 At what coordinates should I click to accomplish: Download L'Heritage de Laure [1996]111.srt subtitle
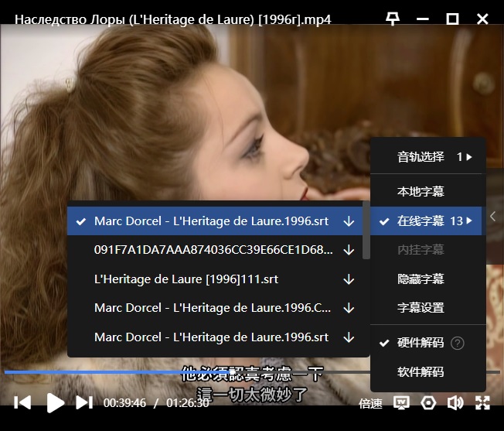point(349,279)
